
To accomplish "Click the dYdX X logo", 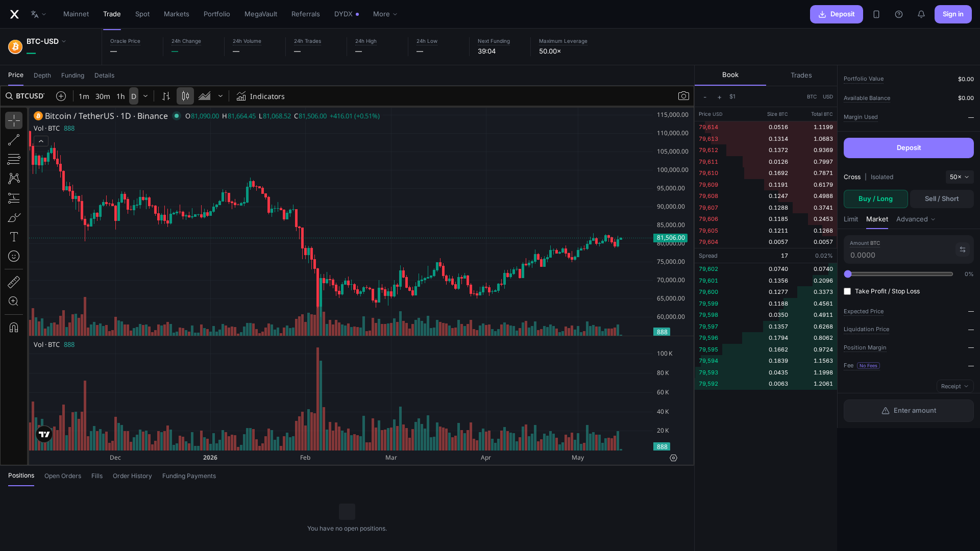I will tap(14, 14).
